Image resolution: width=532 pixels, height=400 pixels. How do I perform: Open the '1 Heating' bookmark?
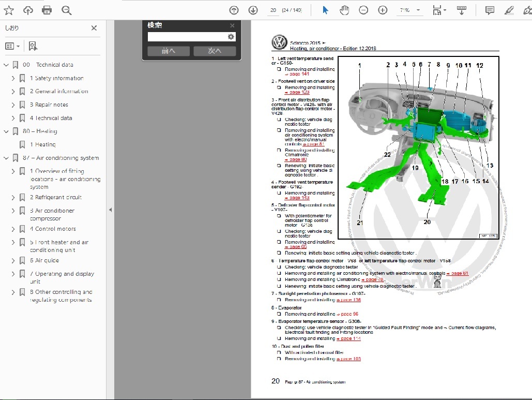click(x=45, y=145)
